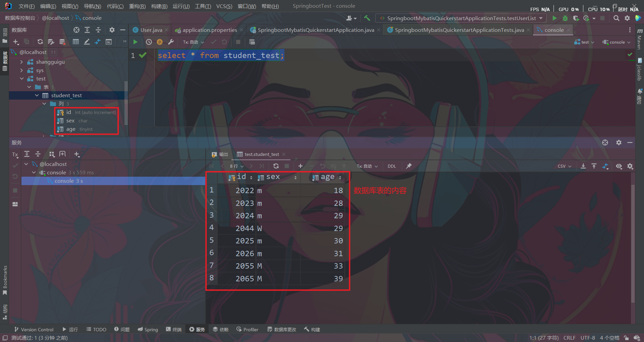
Task: Open console settings wrench icon
Action: [171, 42]
